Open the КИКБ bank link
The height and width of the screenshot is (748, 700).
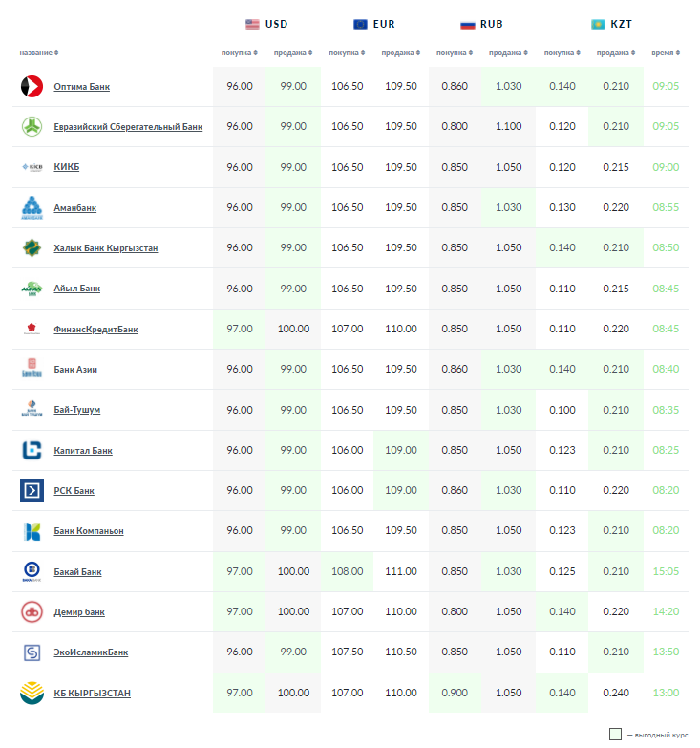67,167
